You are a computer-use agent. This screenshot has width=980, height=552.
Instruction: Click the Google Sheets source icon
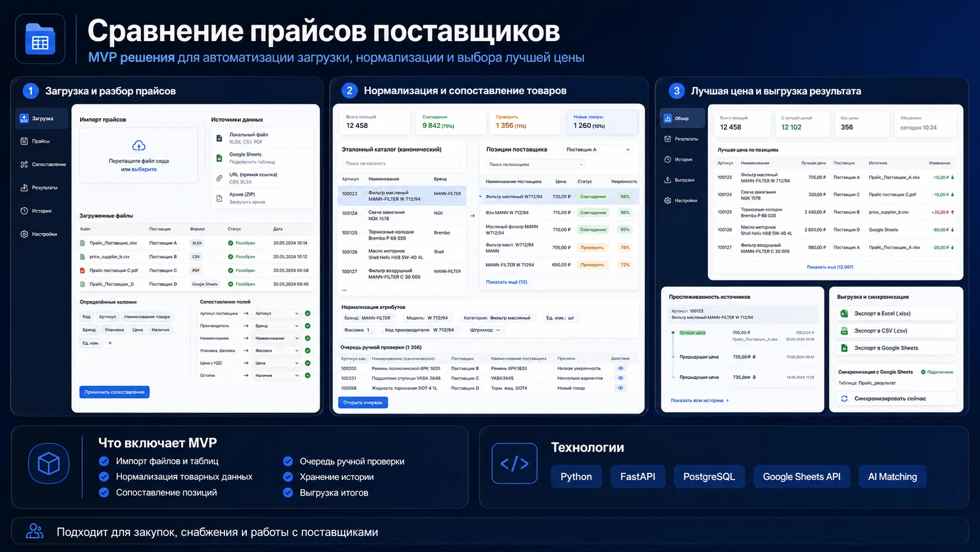[219, 158]
